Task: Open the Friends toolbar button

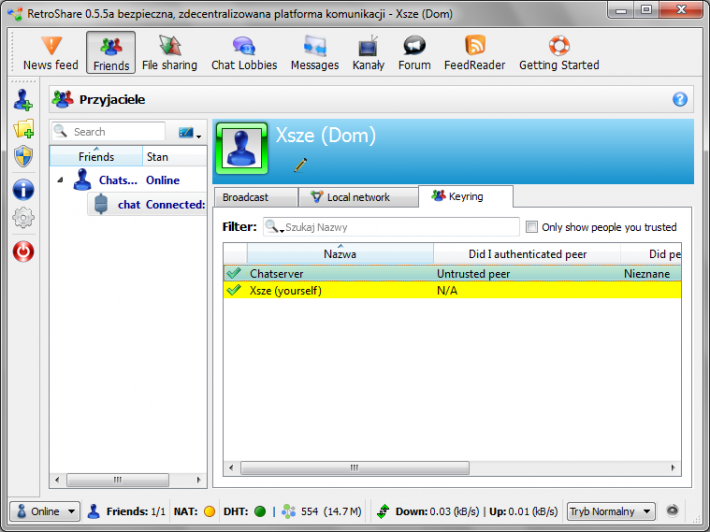Action: (111, 53)
